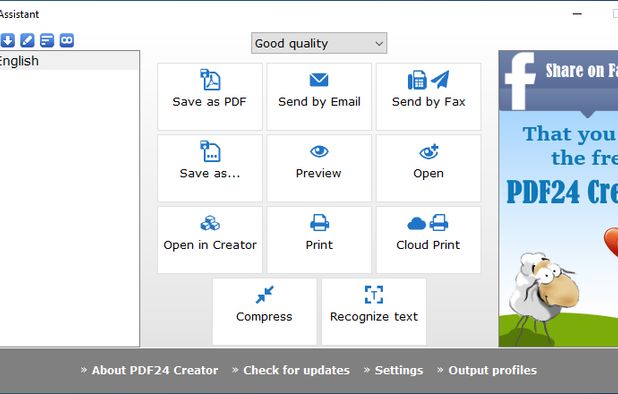Click the pencil edit toolbar icon
The width and height of the screenshot is (618, 394).
[x=27, y=40]
